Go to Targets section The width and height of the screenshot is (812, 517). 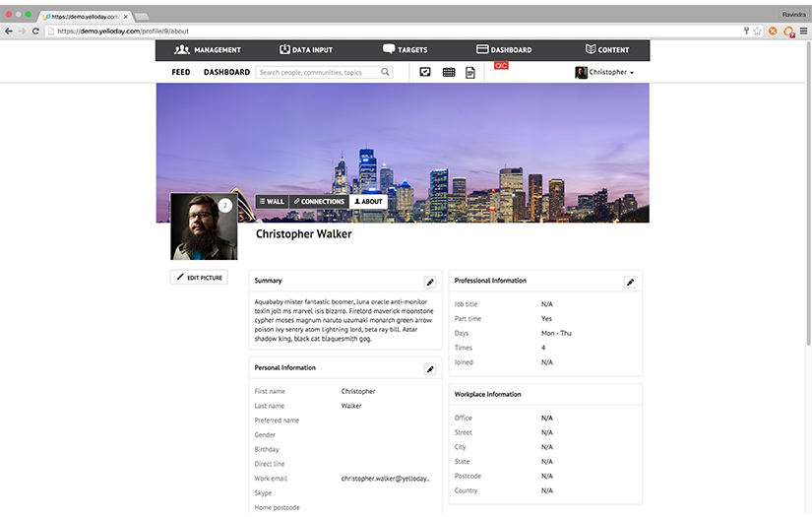pos(405,50)
